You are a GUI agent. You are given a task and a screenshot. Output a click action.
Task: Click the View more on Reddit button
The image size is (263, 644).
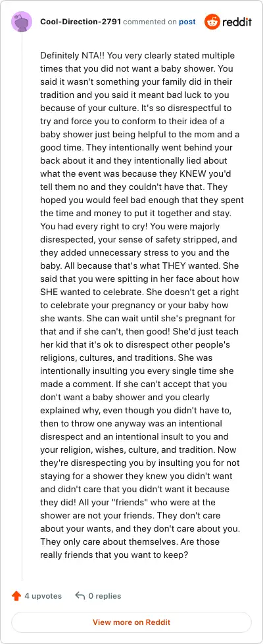131,622
